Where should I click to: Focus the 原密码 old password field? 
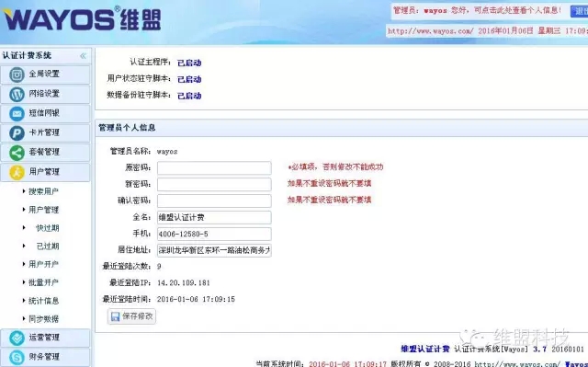[x=214, y=167]
